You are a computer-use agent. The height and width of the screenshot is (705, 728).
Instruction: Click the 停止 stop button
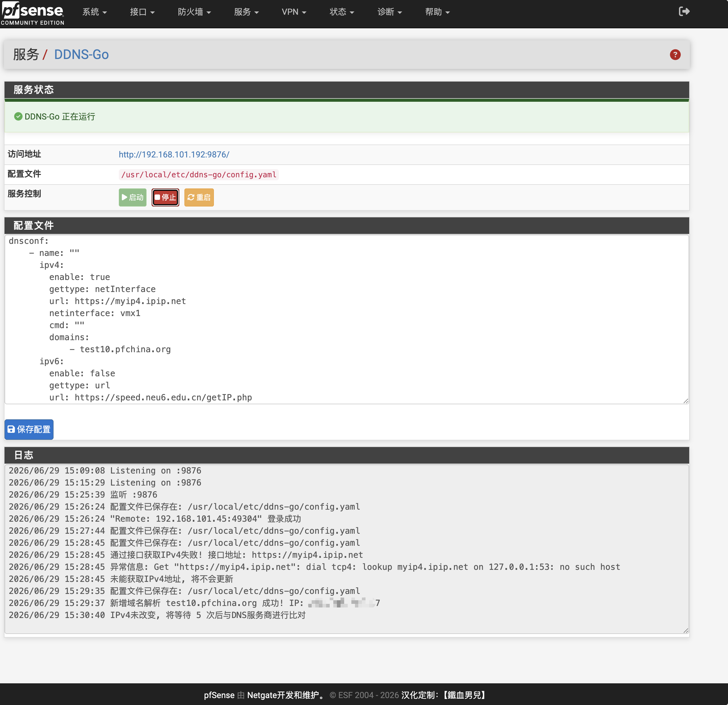(165, 197)
